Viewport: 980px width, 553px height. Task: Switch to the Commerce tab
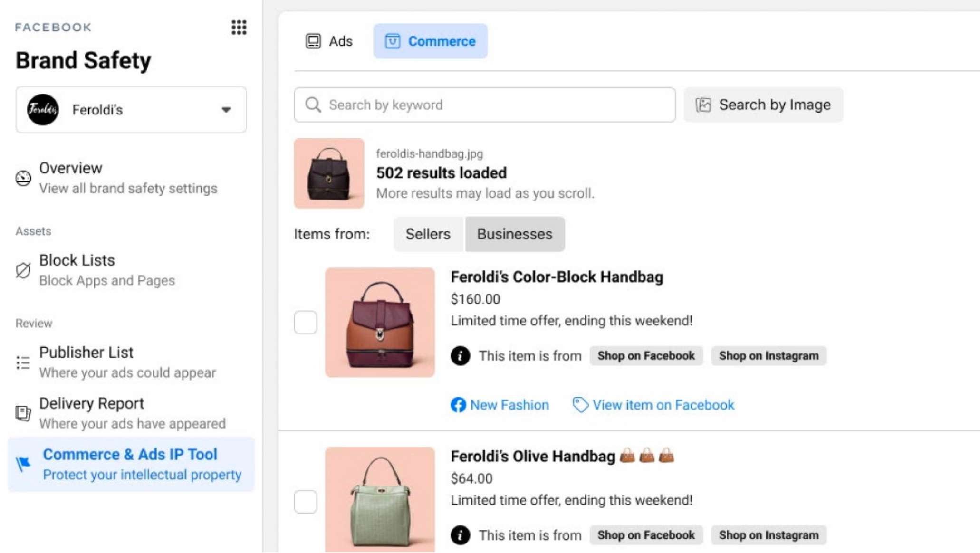[430, 41]
